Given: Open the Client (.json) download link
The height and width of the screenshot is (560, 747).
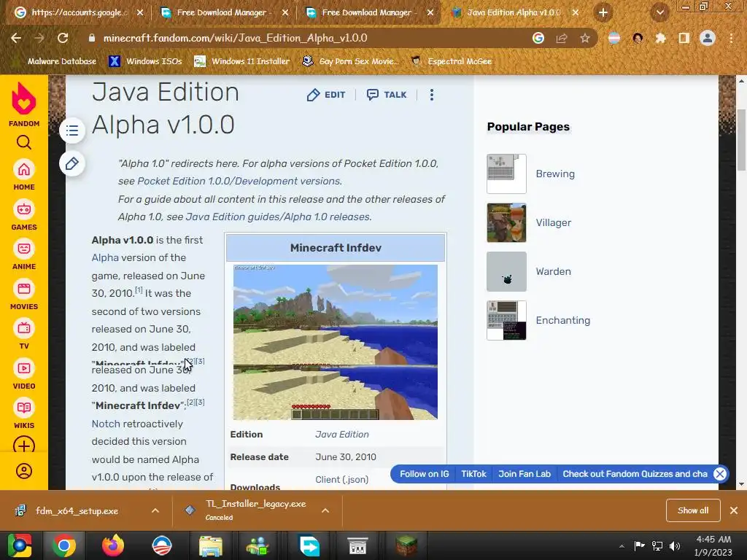Looking at the screenshot, I should click(x=341, y=480).
